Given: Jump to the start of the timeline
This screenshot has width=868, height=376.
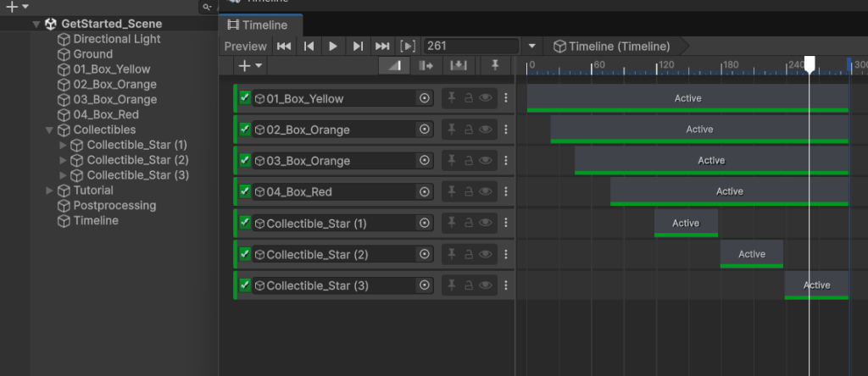Looking at the screenshot, I should 284,47.
